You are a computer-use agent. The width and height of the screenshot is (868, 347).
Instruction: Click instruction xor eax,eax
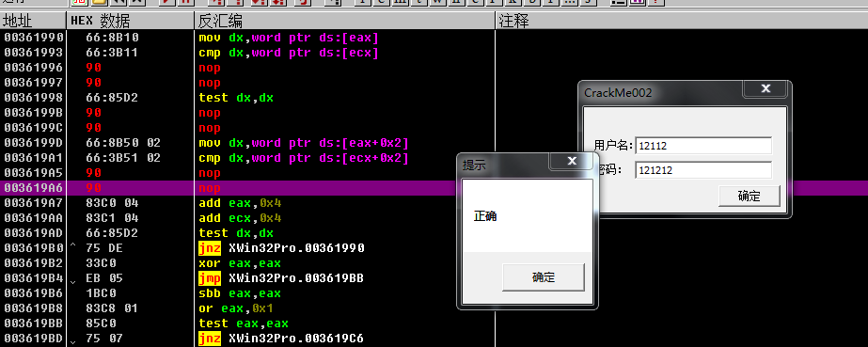(240, 263)
